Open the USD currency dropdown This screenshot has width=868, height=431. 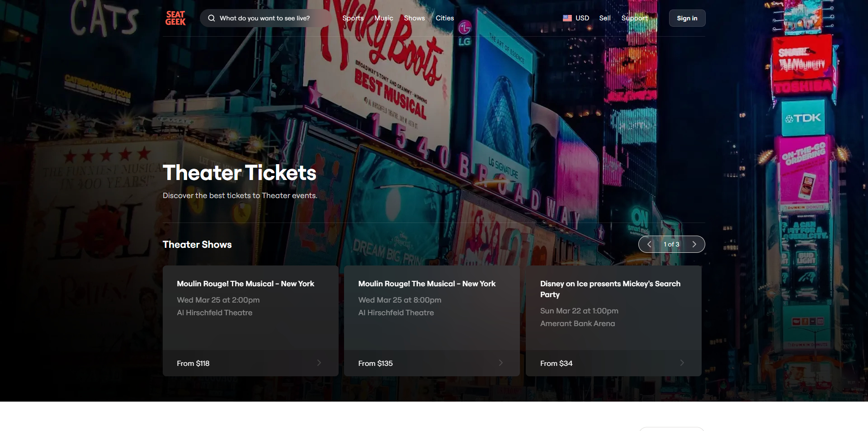click(582, 18)
